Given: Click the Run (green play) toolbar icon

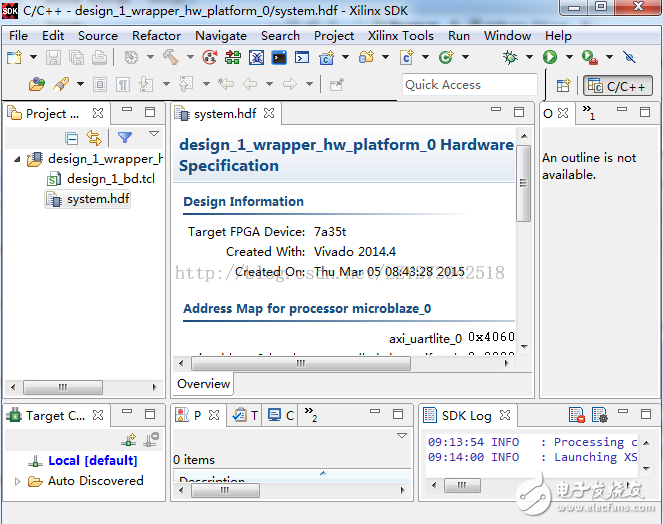Looking at the screenshot, I should (x=550, y=58).
